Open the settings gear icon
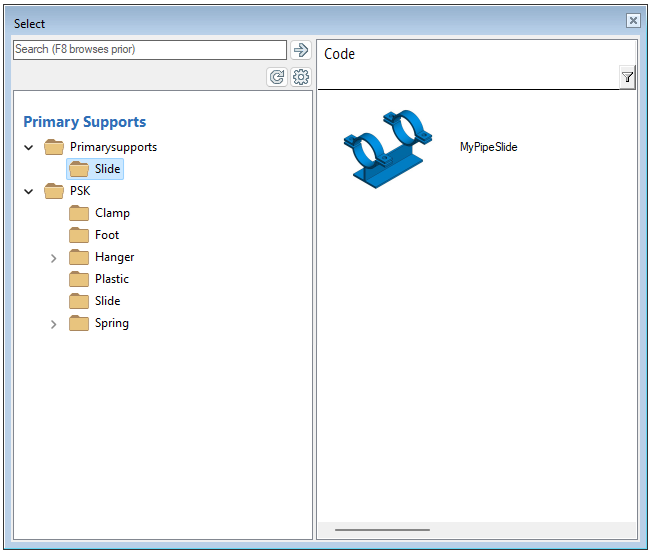This screenshot has height=553, width=652. (x=301, y=77)
